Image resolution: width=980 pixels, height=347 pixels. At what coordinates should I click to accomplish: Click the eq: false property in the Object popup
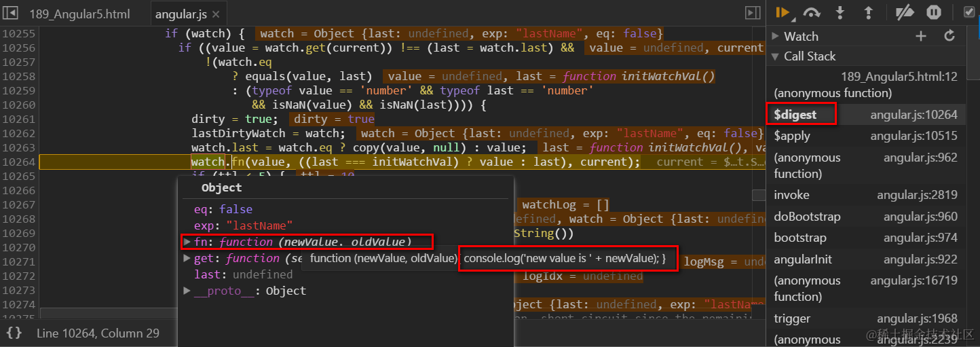click(223, 209)
